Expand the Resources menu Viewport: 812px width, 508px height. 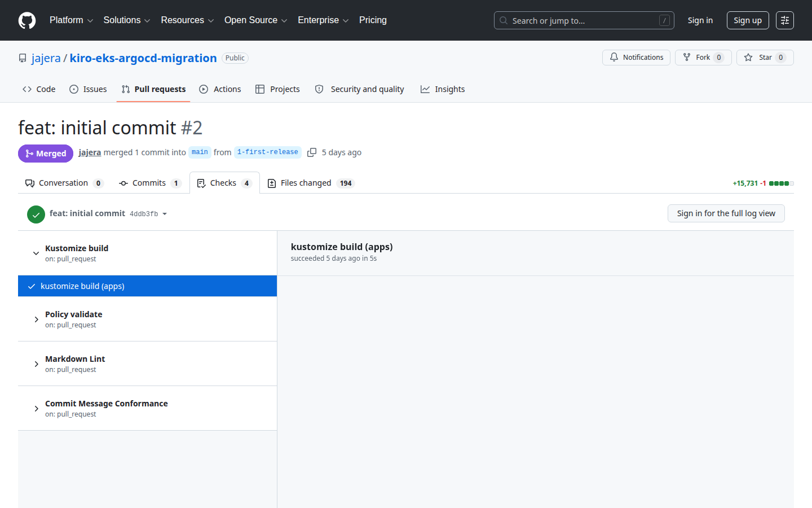(187, 20)
